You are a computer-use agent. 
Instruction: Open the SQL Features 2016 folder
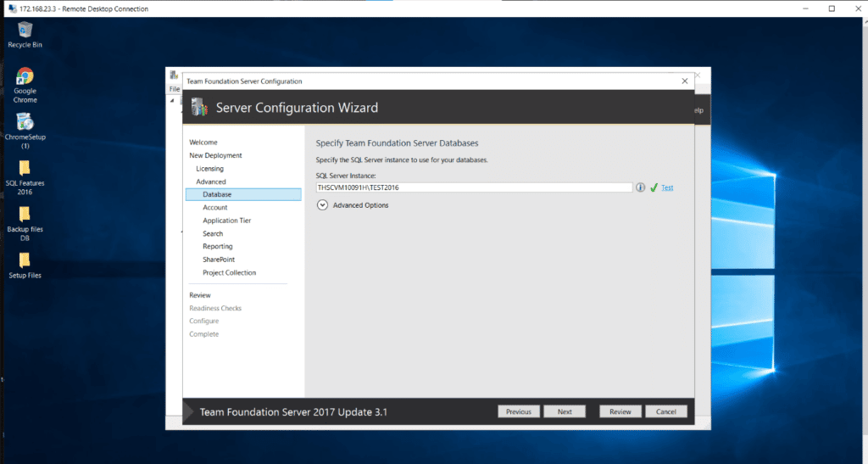tap(25, 177)
